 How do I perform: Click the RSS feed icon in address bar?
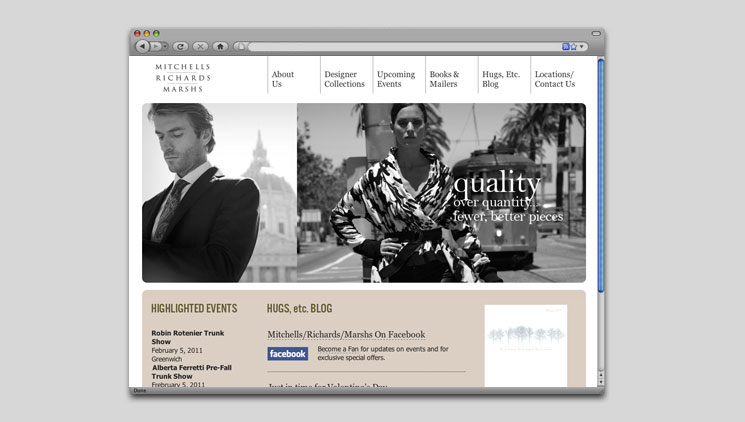coord(565,47)
